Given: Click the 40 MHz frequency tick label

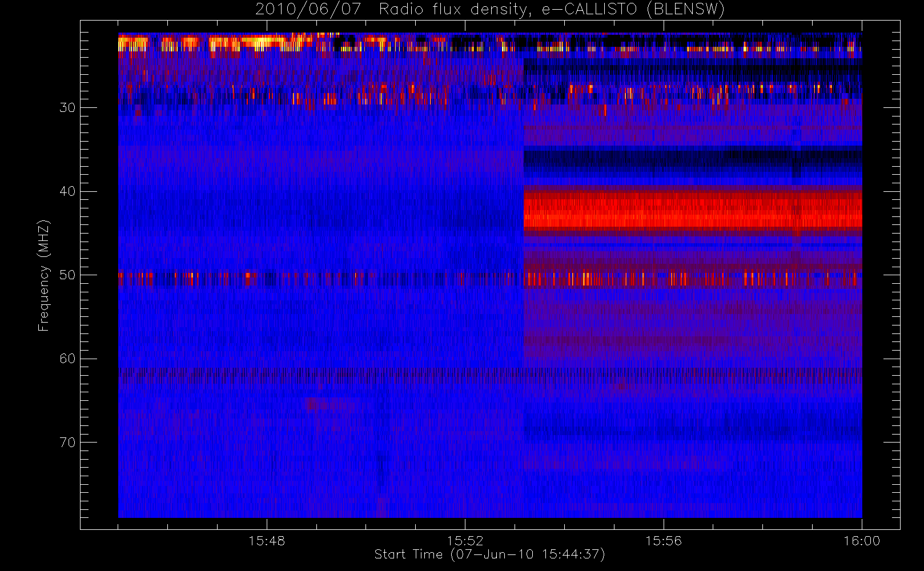Looking at the screenshot, I should point(67,191).
